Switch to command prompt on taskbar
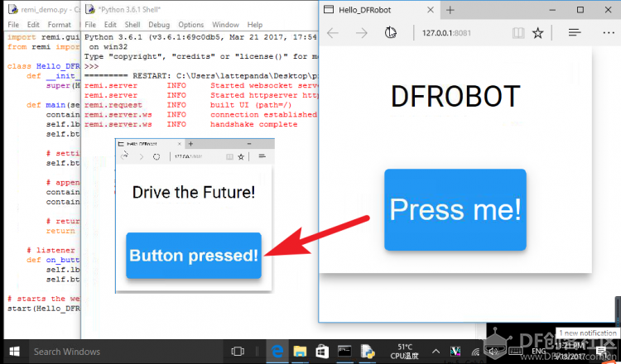The width and height of the screenshot is (621, 364). point(344,352)
